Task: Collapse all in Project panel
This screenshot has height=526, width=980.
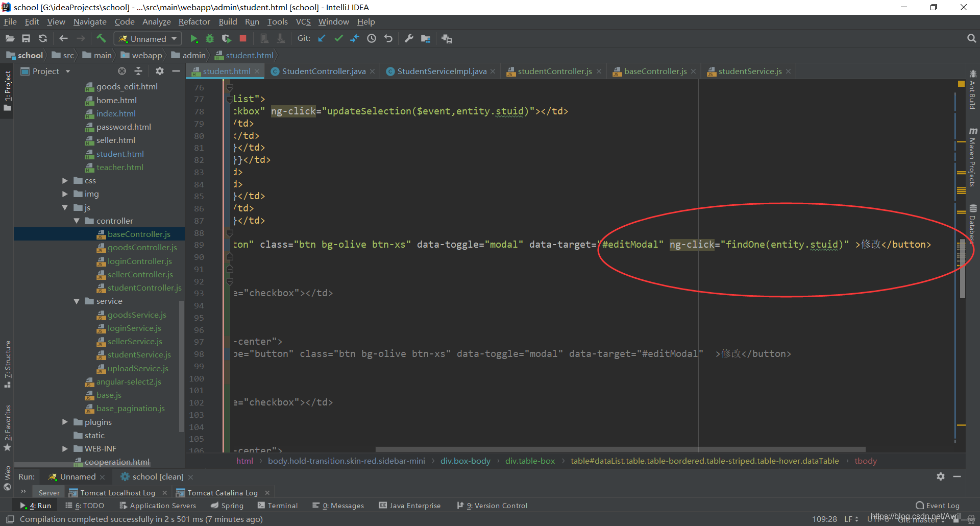Action: (x=138, y=71)
